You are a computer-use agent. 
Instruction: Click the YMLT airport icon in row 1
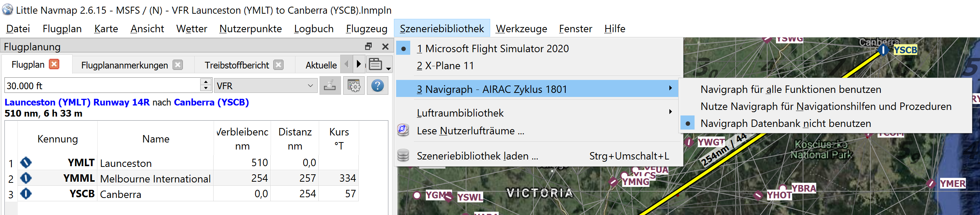26,162
